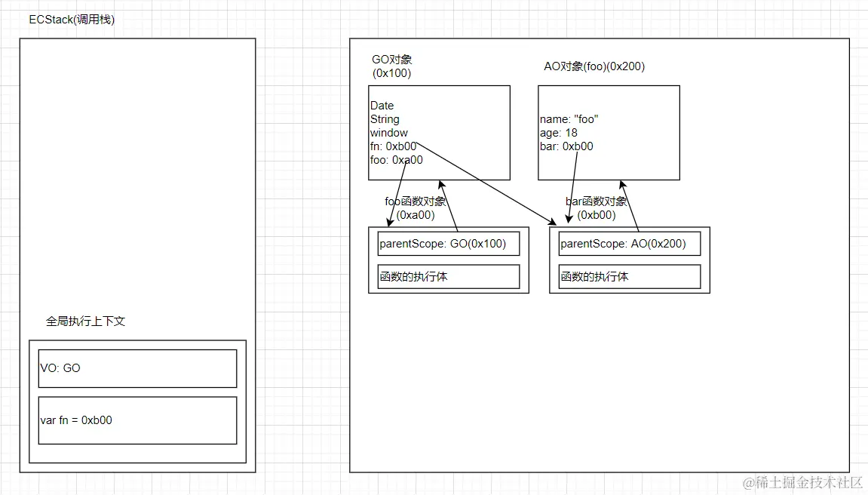This screenshot has width=868, height=495.
Task: Click the bar函数对象 (0xb00) label
Action: (x=597, y=208)
